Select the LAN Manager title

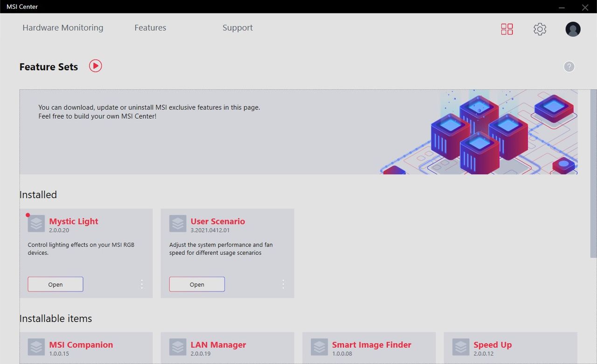pos(218,345)
